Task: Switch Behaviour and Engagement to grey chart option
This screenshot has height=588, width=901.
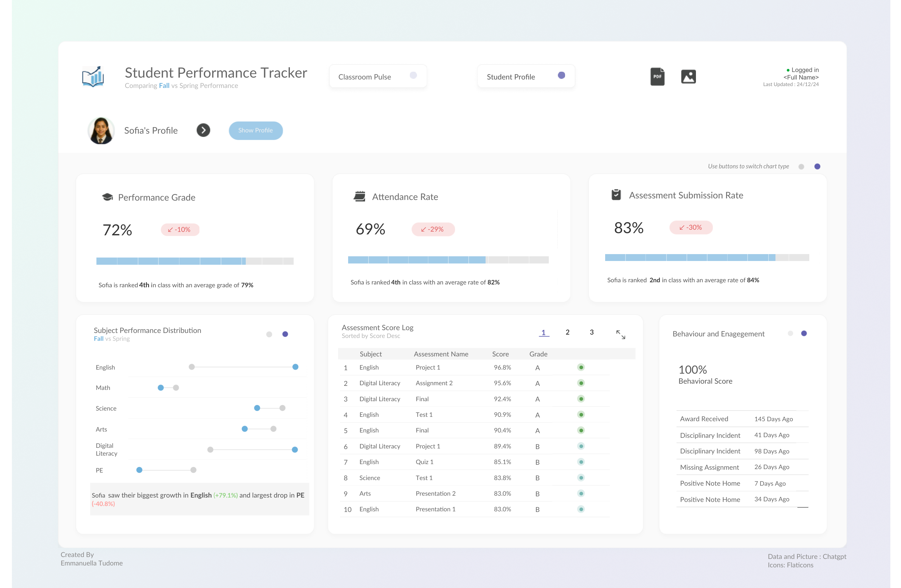Action: (790, 333)
